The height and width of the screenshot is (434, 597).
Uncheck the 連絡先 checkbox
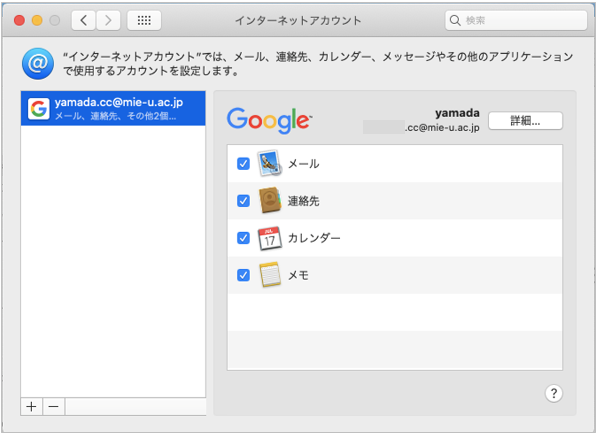(x=243, y=201)
